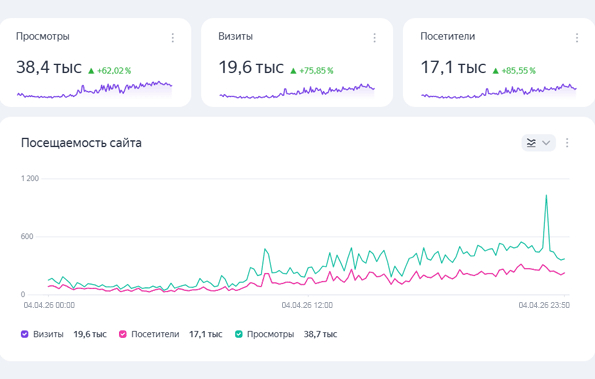Viewport: 595px width, 379px height.
Task: Click the Визиты card sparkline
Action: pos(297,91)
